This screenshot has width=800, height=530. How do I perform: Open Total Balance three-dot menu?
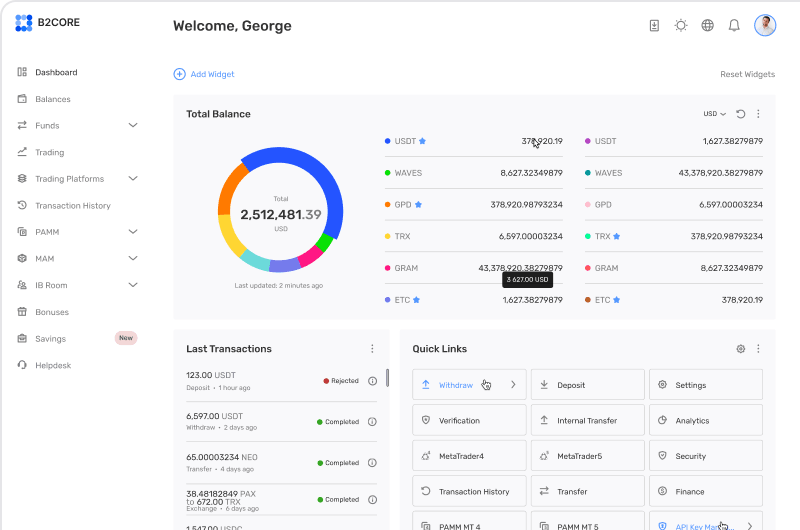pyautogui.click(x=758, y=114)
